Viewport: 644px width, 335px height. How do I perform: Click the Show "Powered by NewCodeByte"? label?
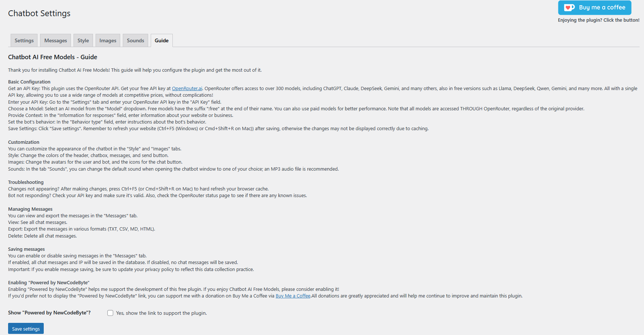tap(49, 313)
